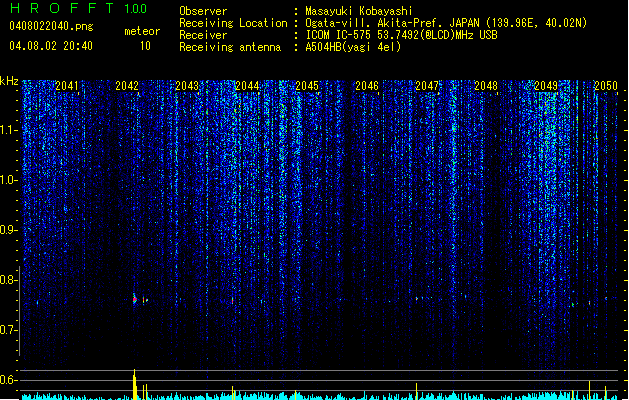Image resolution: width=629 pixels, height=400 pixels.
Task: Click the 2049 time marker
Action: 546,86
